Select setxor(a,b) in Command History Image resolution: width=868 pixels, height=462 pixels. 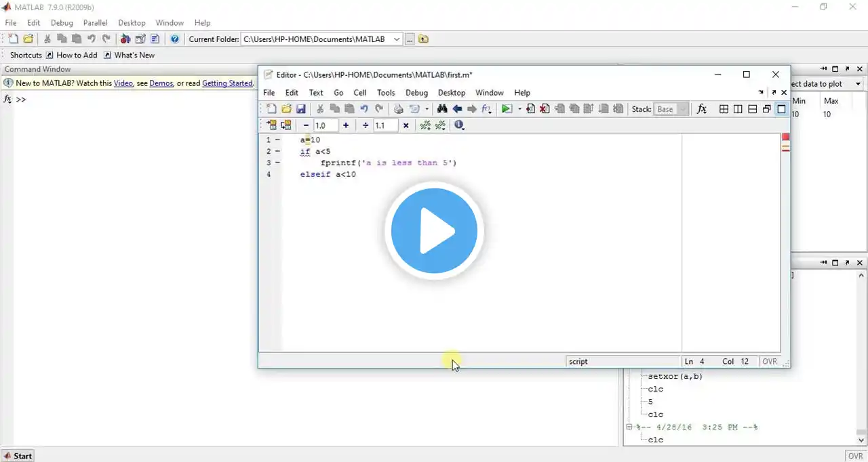pyautogui.click(x=675, y=376)
